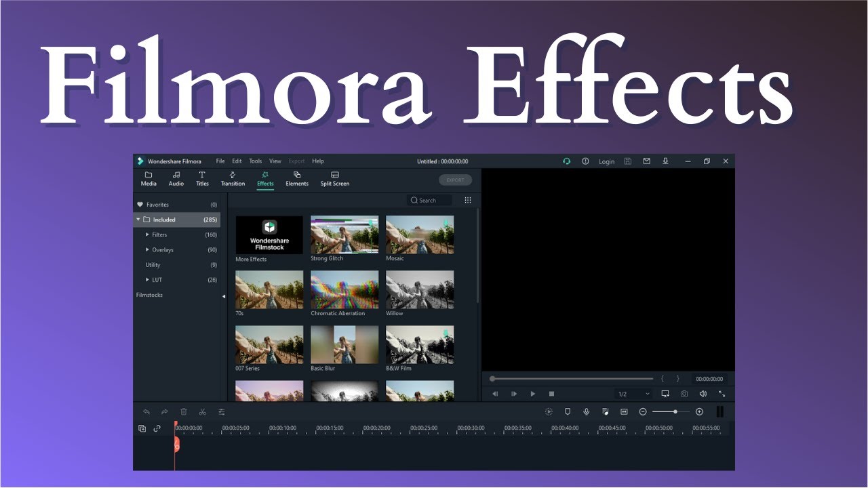Click the previous frame button
Viewport: 868px width, 488px height.
pos(495,394)
